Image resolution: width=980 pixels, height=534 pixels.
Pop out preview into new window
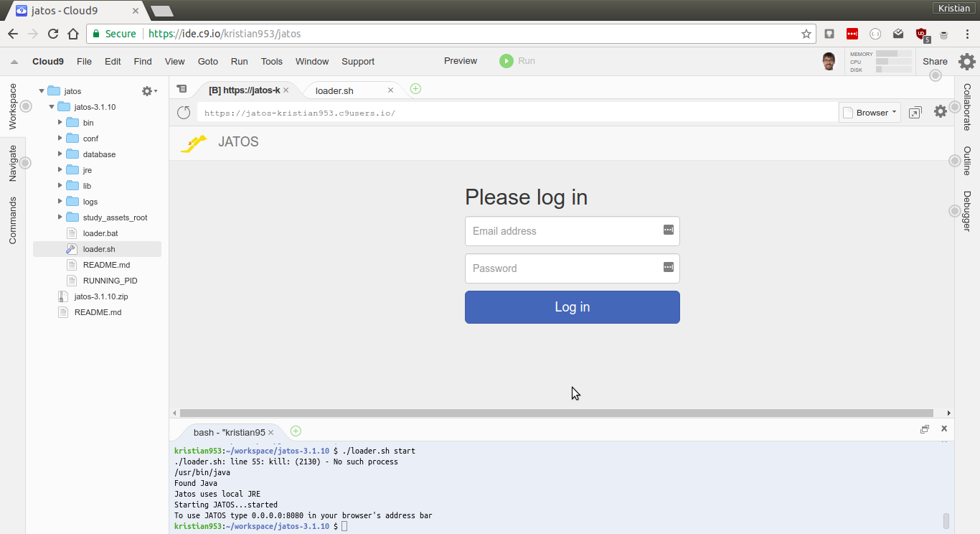coord(915,113)
